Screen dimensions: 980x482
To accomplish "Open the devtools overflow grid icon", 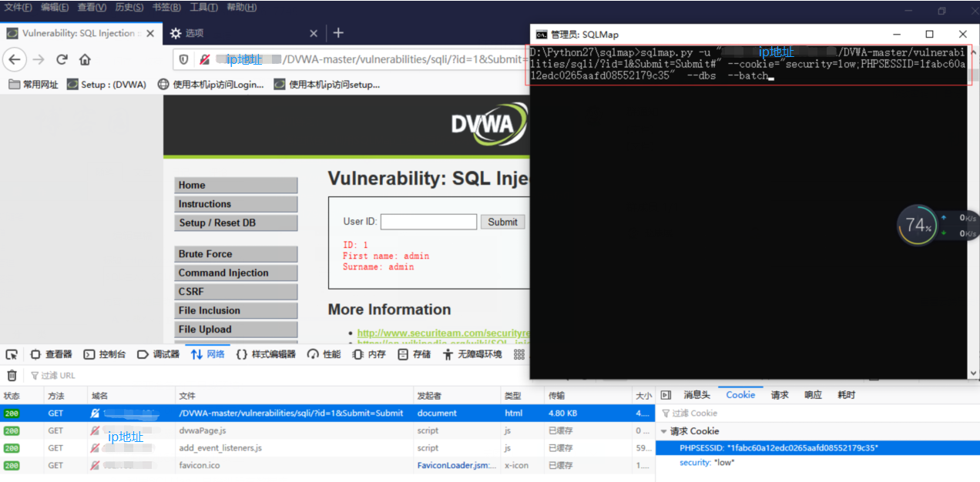I will point(519,354).
